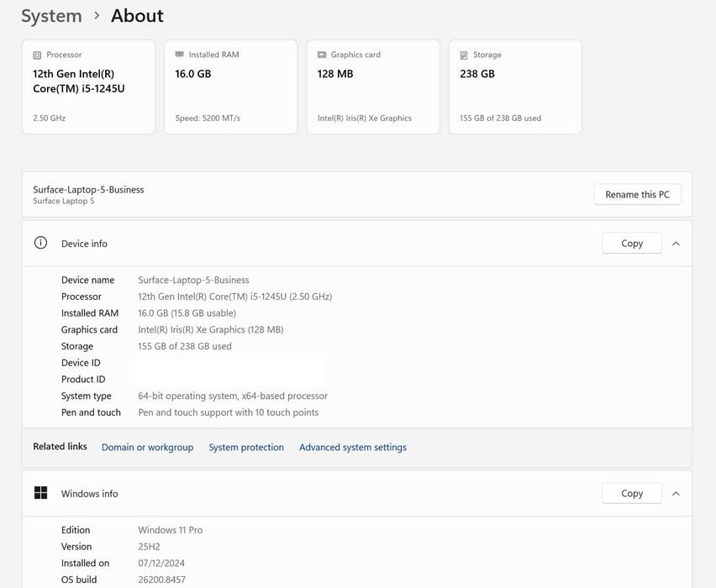Select 'Intel(R) Iris(R) Xe Graphics (128 MB)' text
The image size is (716, 588).
[211, 329]
